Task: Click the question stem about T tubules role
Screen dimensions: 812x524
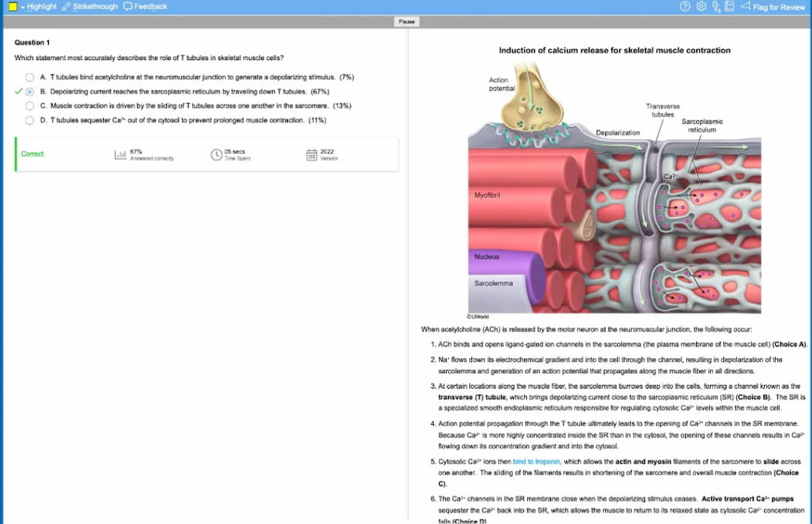Action: point(149,58)
